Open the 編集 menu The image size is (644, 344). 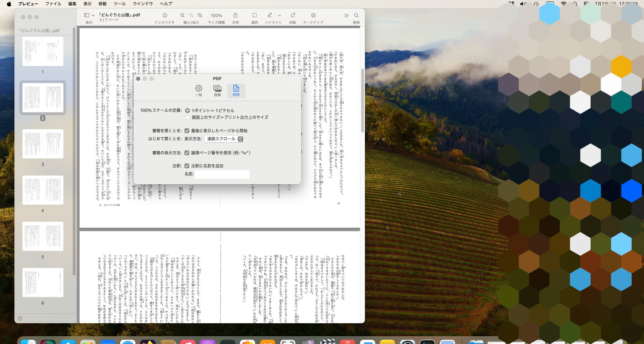pyautogui.click(x=72, y=4)
